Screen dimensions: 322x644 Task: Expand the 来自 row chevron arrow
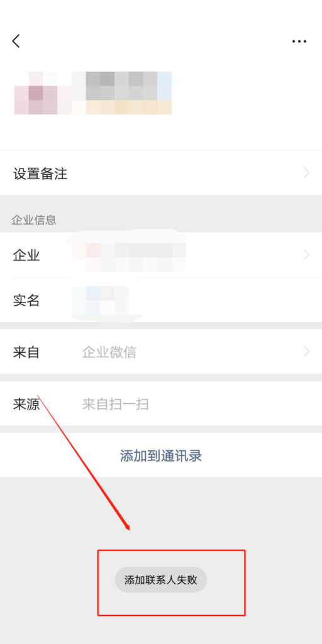306,352
